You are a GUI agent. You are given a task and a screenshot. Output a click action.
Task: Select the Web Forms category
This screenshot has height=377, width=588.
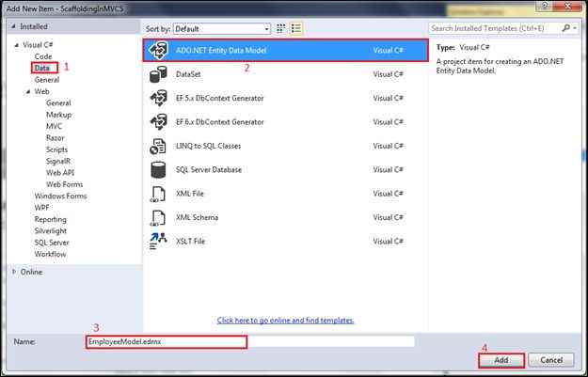click(65, 184)
